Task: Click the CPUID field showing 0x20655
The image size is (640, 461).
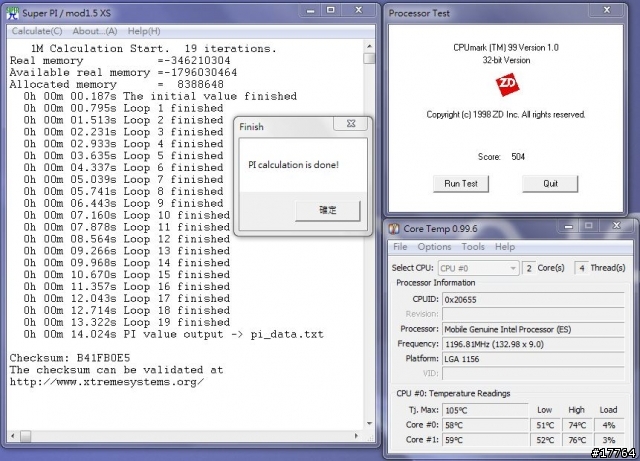Action: (x=533, y=299)
